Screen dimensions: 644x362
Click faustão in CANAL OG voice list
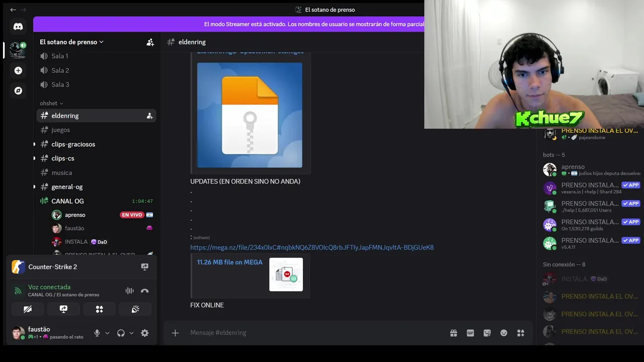pos(74,228)
